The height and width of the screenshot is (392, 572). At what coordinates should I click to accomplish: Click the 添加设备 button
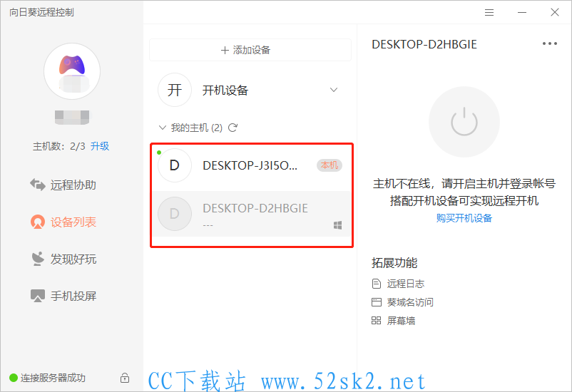[250, 50]
